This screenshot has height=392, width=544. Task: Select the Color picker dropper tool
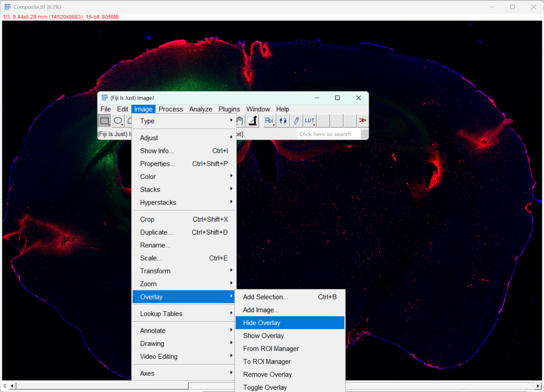click(x=253, y=121)
